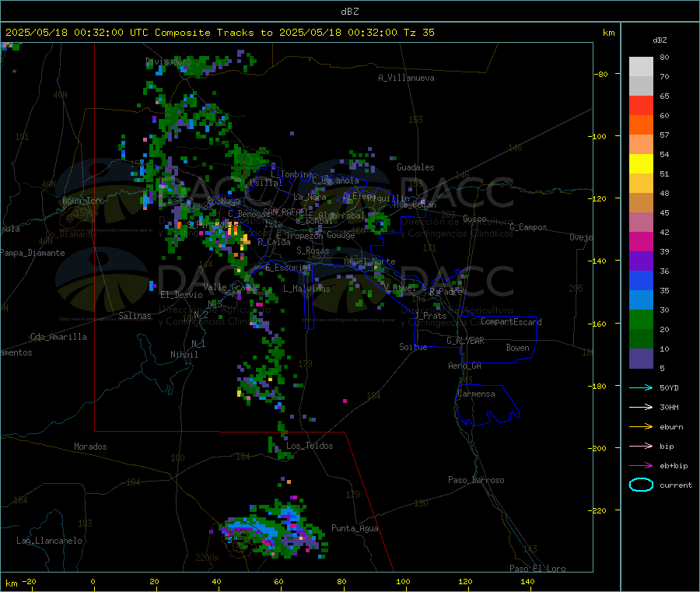Click the 'Paso_El_Loro' map label
This screenshot has height=592, width=700.
(537, 569)
